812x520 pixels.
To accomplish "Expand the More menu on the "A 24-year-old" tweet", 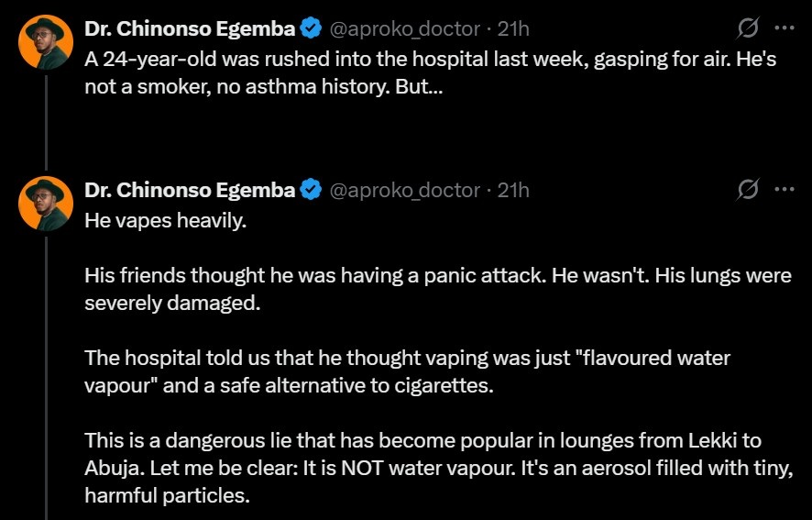I will point(784,29).
